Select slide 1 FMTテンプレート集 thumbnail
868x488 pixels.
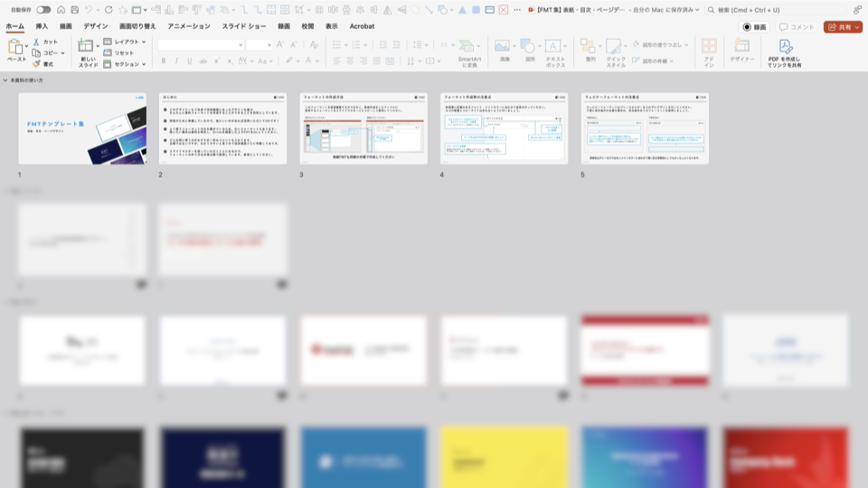click(82, 128)
